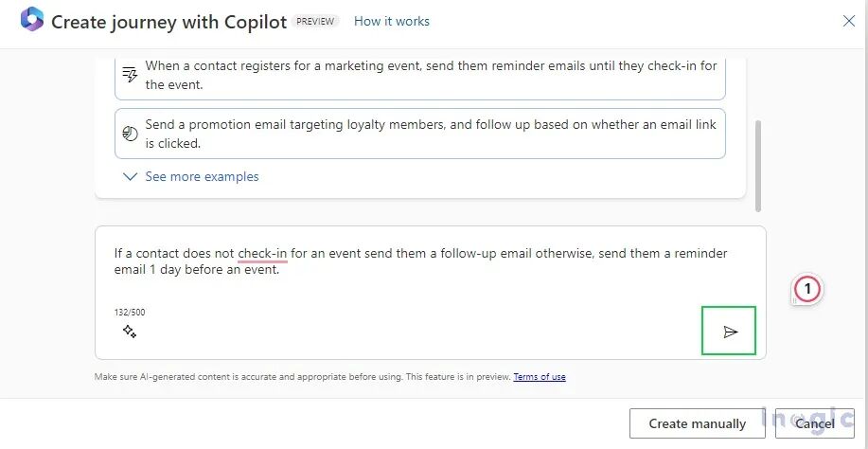Open the See more examples link text

(x=202, y=176)
